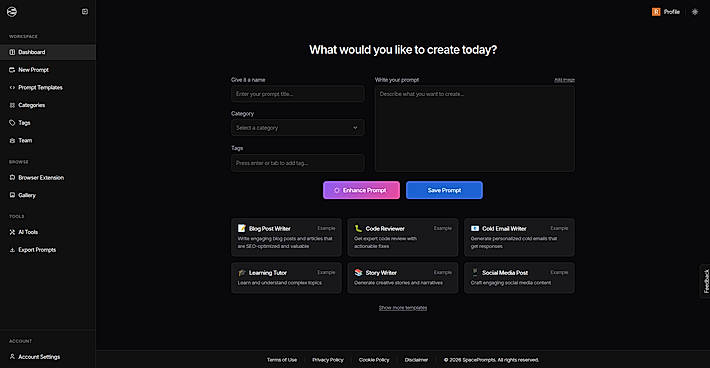Screen dimensions: 710x368
Task: Select the Blog Post Writer template card
Action: point(286,238)
